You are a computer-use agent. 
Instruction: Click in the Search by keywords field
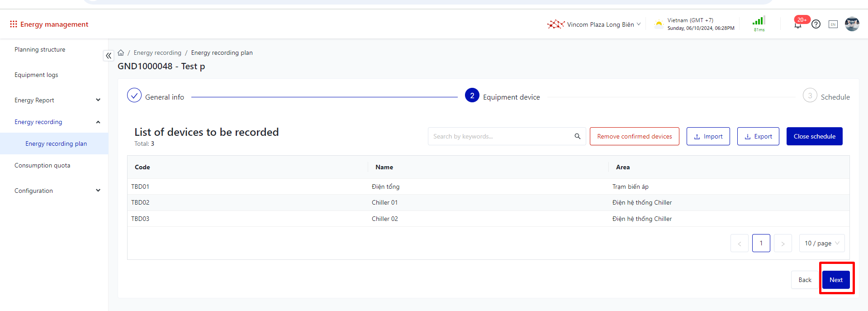500,136
